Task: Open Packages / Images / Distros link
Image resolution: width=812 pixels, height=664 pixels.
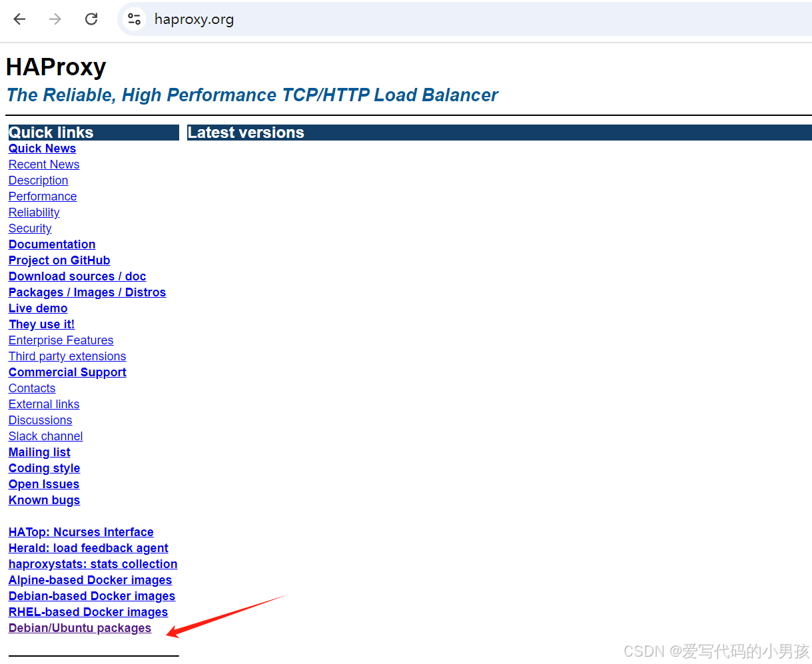Action: (87, 292)
